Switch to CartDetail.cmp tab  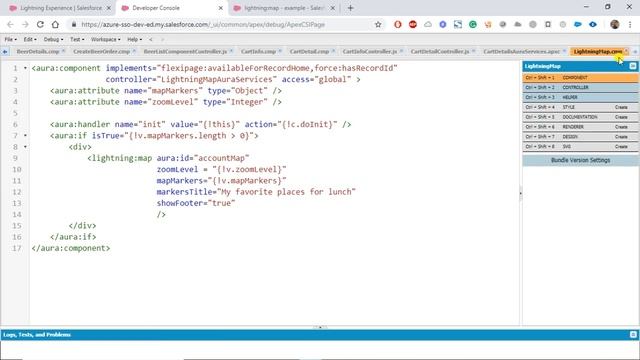coord(309,51)
